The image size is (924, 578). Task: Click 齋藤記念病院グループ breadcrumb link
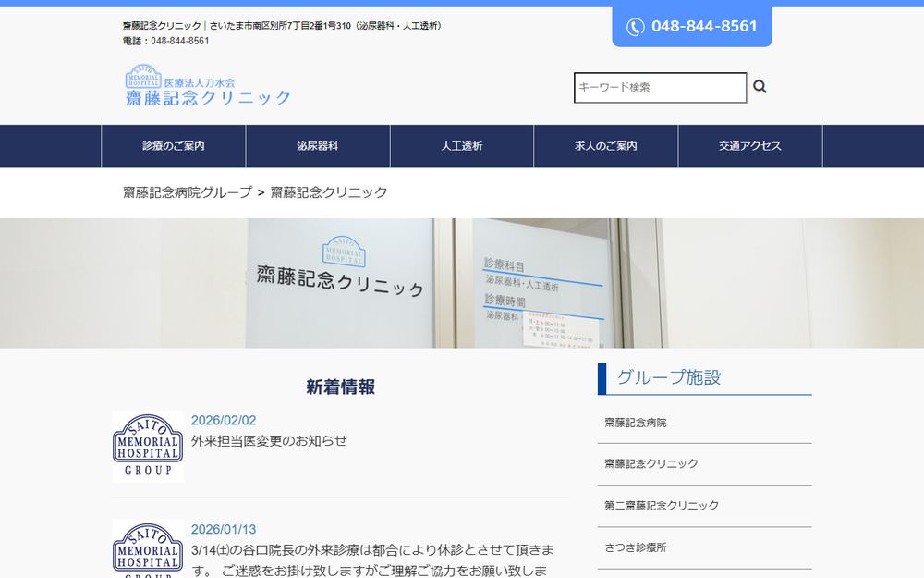188,192
